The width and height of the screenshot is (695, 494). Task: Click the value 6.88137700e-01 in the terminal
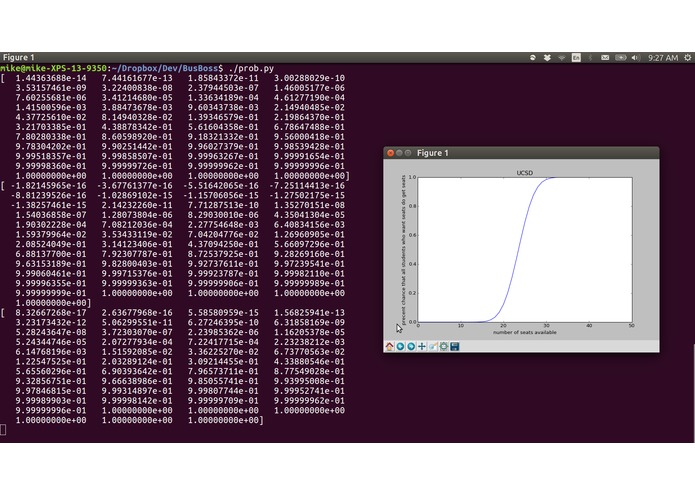tap(51, 254)
